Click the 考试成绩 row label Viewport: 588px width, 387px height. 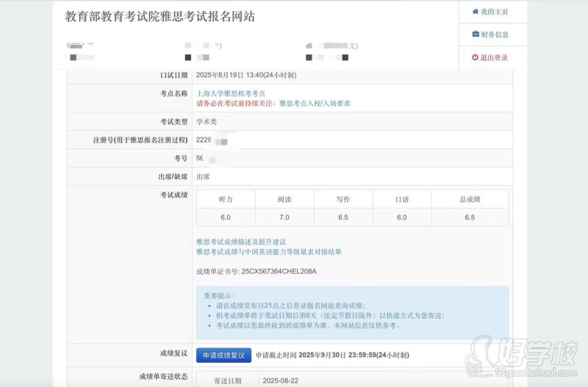coord(173,195)
